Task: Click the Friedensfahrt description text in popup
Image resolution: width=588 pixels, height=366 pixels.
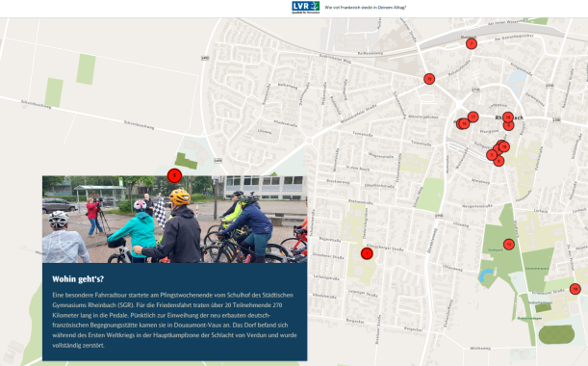Action: coord(174,320)
